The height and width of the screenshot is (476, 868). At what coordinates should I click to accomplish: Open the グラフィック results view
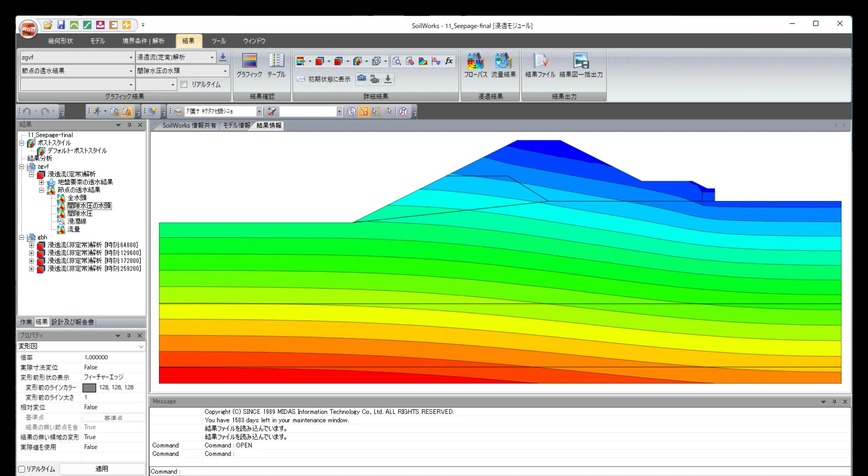(x=249, y=66)
